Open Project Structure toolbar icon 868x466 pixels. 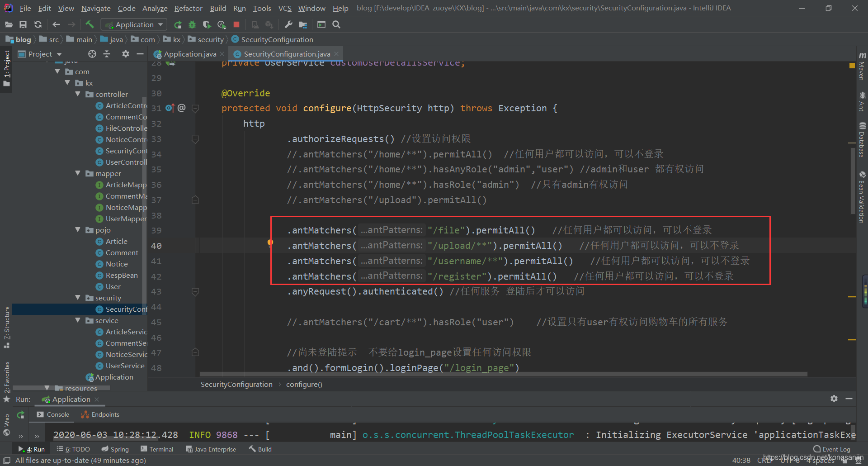point(303,24)
